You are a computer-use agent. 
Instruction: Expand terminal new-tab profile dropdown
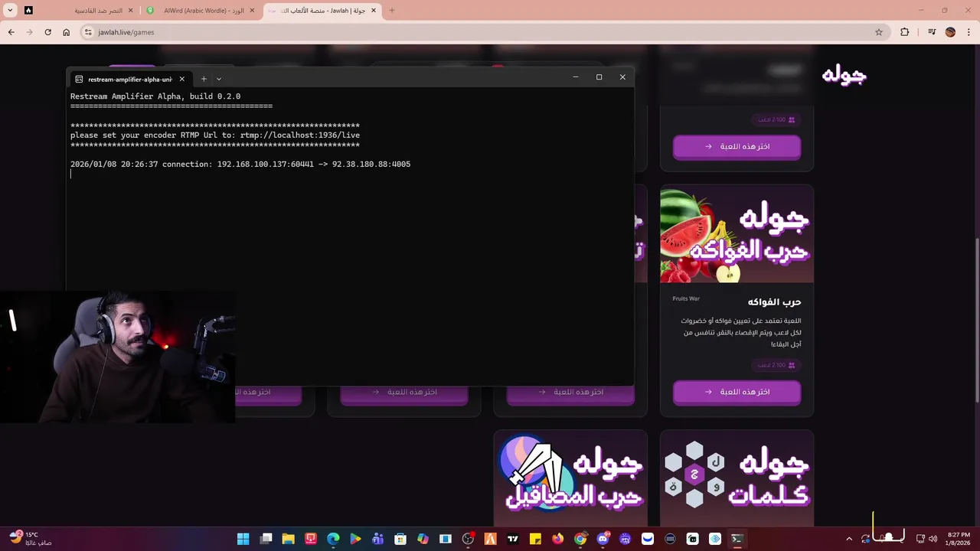219,79
